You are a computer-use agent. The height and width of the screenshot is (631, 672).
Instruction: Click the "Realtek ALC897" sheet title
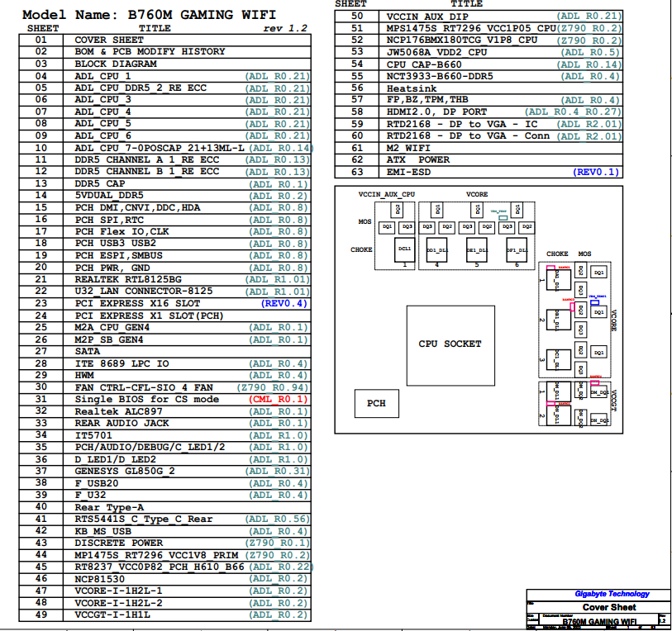click(x=119, y=411)
